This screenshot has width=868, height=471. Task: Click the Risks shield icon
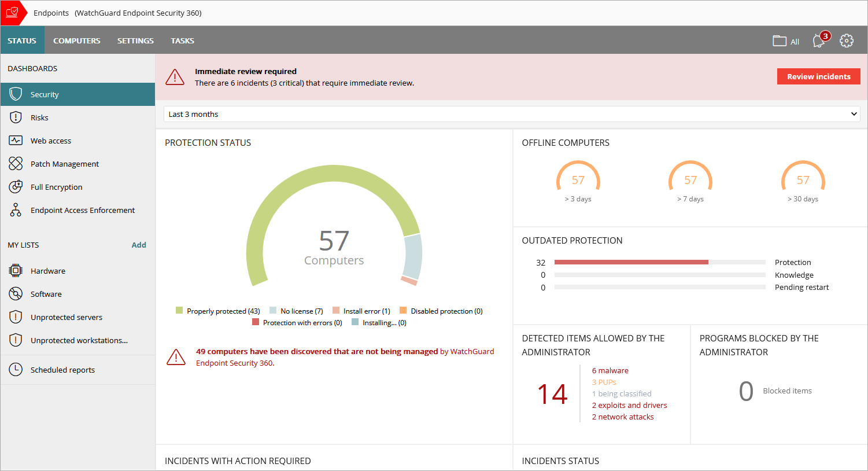pos(16,117)
